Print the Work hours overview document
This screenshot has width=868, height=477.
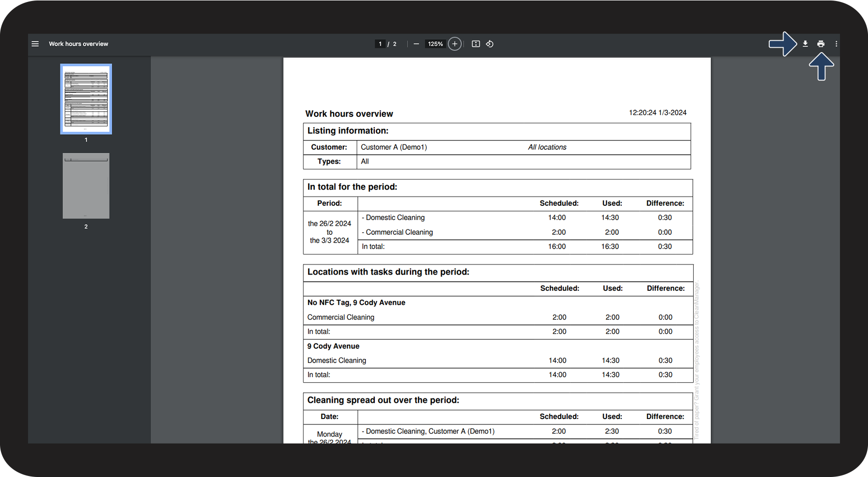pyautogui.click(x=821, y=44)
